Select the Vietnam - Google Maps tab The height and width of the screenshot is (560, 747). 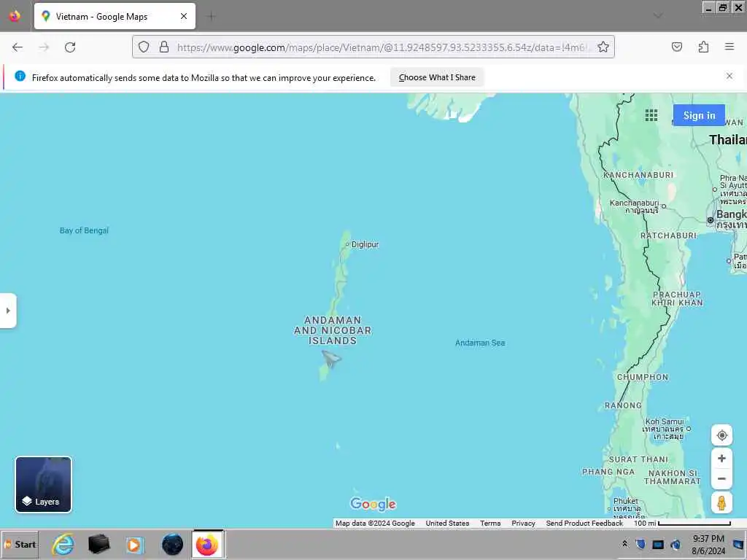pyautogui.click(x=115, y=16)
